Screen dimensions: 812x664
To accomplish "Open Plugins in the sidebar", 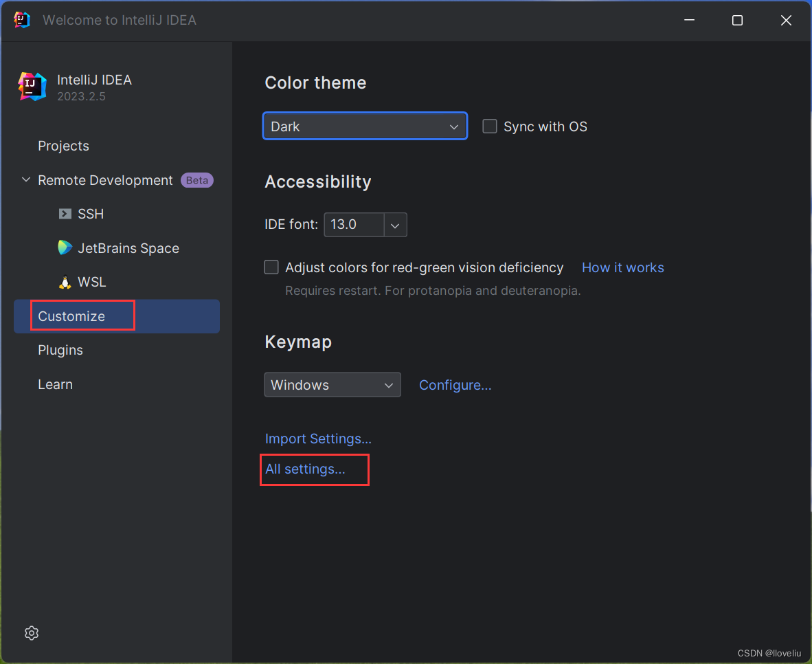I will (x=117, y=350).
